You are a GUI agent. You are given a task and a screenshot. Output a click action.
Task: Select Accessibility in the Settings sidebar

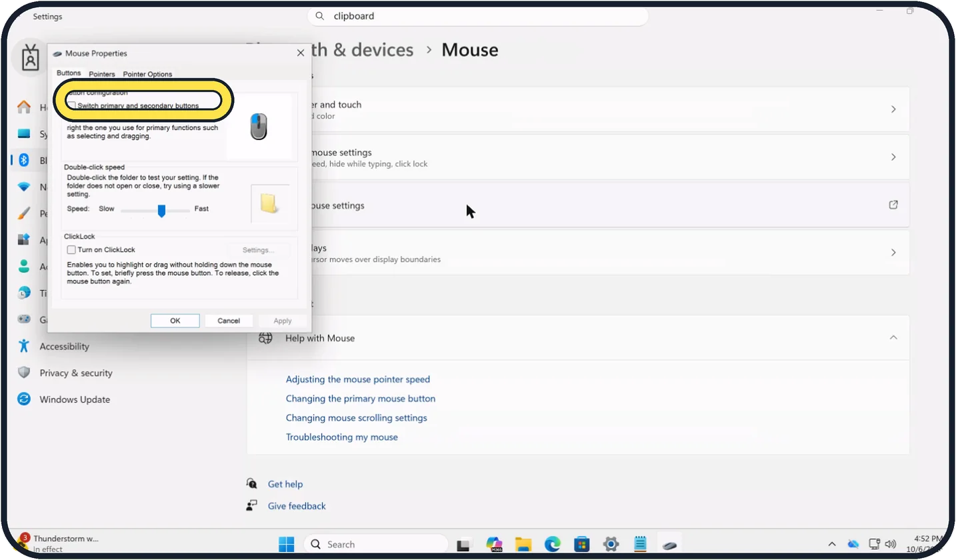click(x=64, y=346)
